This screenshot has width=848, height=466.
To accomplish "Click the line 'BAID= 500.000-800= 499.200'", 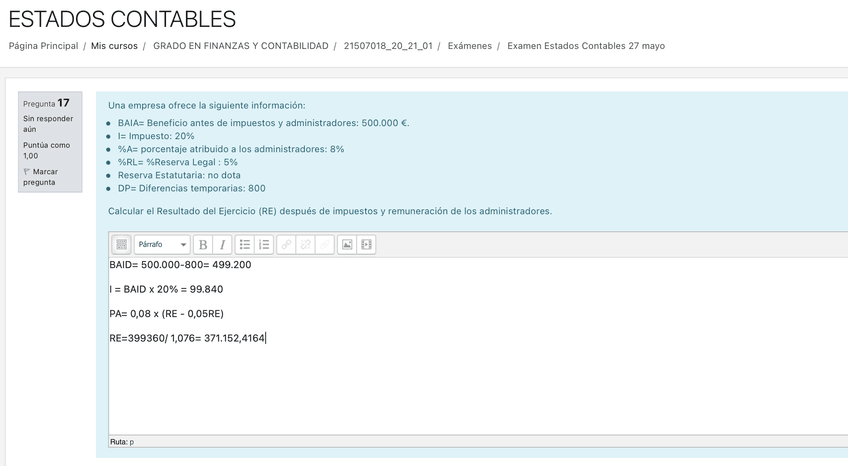I will pos(180,265).
